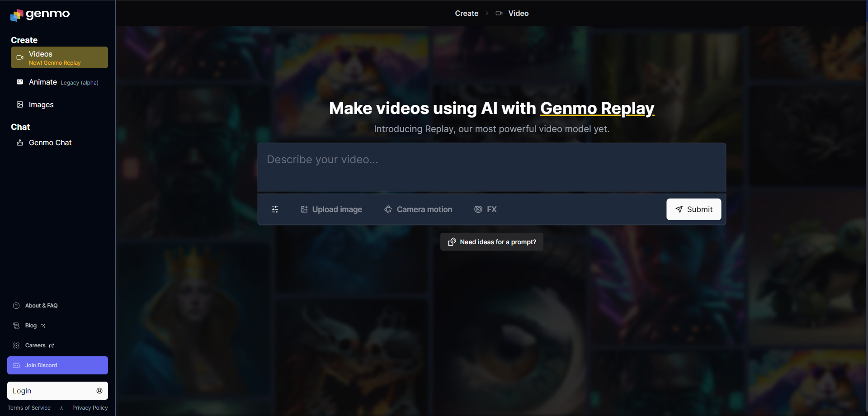Expand the FX effects menu

[x=486, y=209]
